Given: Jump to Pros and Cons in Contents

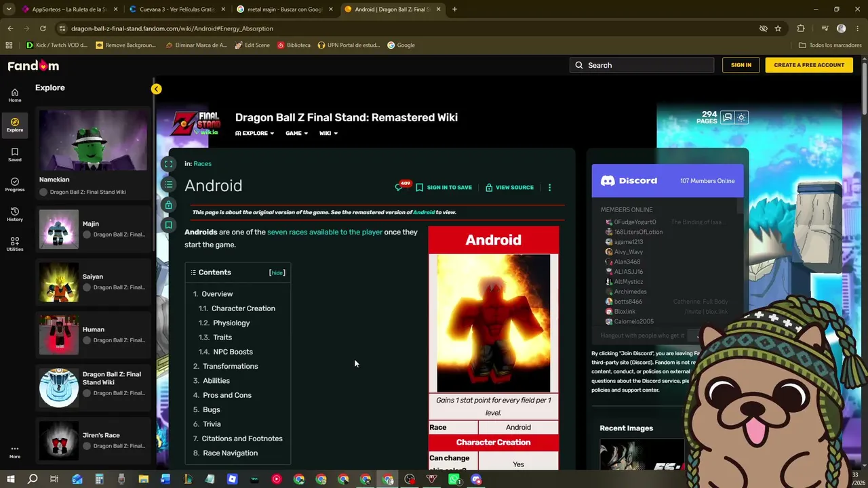Looking at the screenshot, I should 227,395.
